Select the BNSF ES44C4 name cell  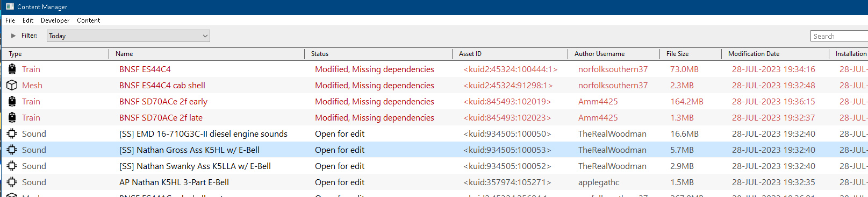[145, 69]
